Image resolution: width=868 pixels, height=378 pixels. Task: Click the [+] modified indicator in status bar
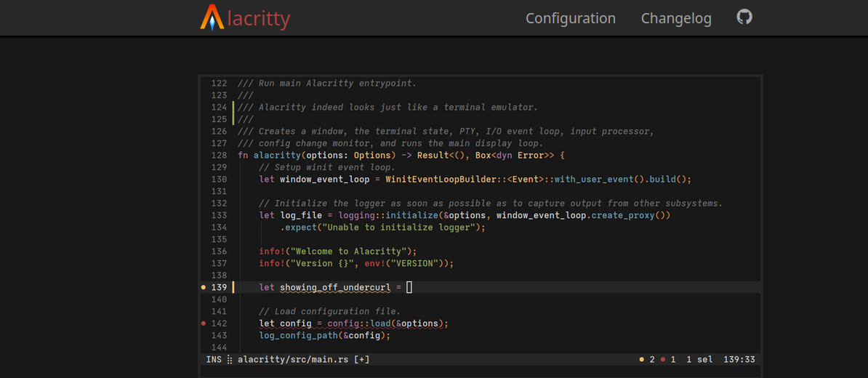tap(361, 360)
